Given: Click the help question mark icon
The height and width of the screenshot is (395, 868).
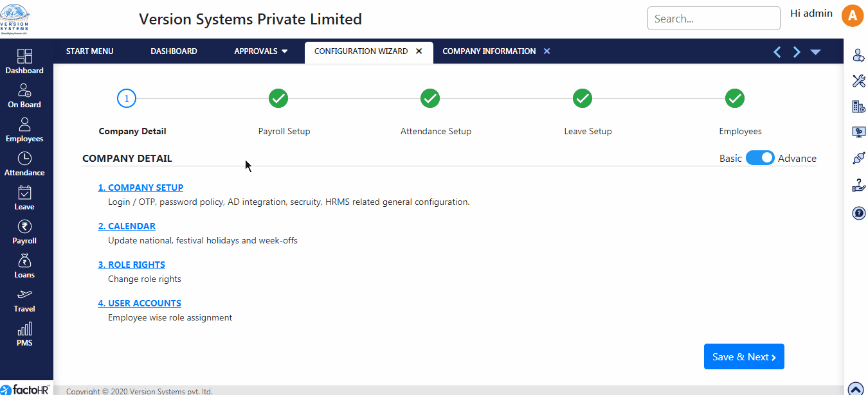Looking at the screenshot, I should click(x=859, y=213).
